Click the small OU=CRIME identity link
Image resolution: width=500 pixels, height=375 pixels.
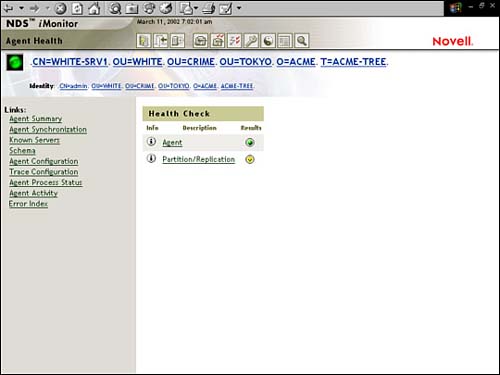point(140,86)
